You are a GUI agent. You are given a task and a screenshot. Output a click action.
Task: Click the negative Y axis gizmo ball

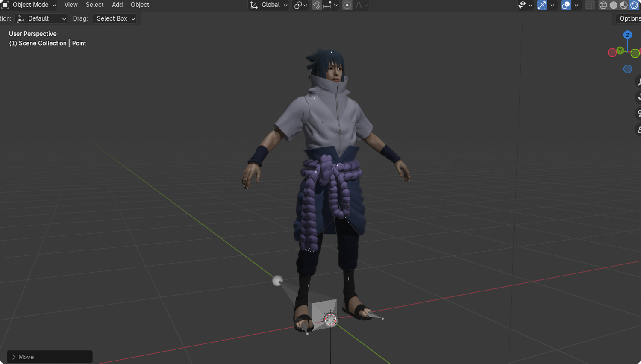(635, 53)
